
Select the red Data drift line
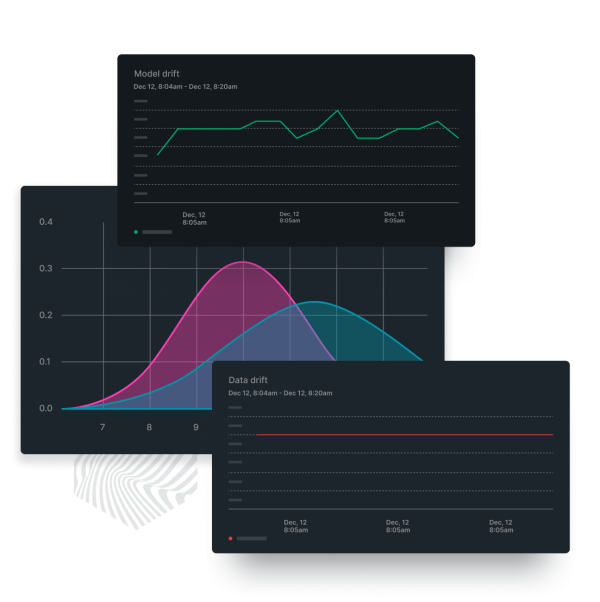(x=400, y=435)
